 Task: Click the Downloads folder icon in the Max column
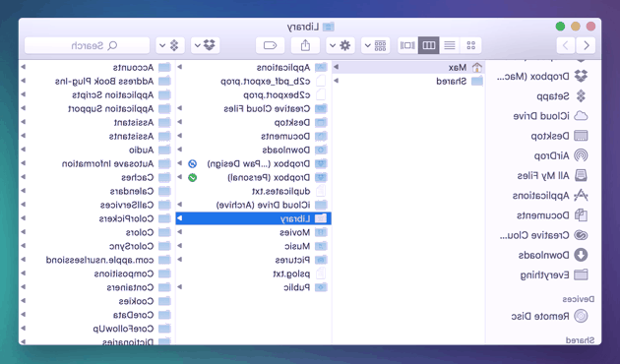pyautogui.click(x=321, y=150)
